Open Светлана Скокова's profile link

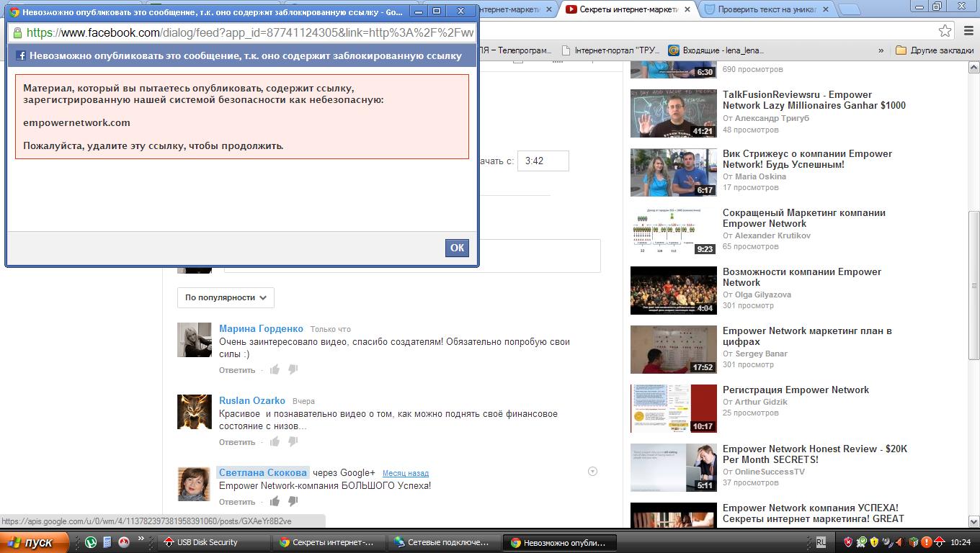click(263, 472)
